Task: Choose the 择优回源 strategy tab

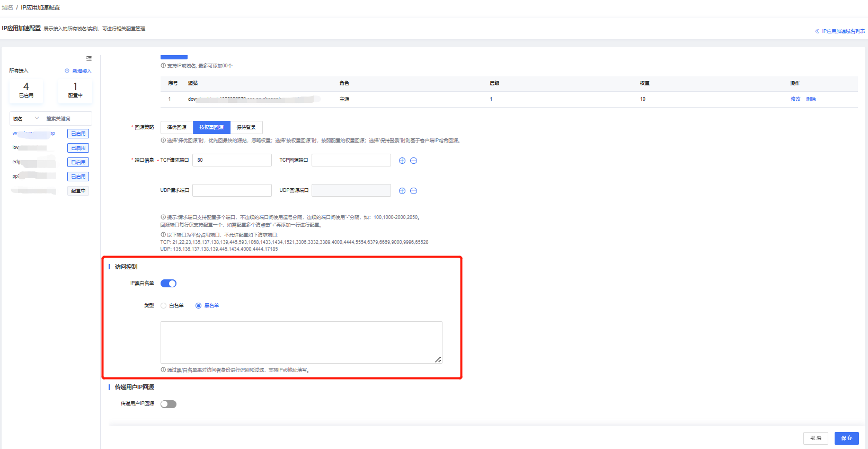Action: [x=177, y=127]
